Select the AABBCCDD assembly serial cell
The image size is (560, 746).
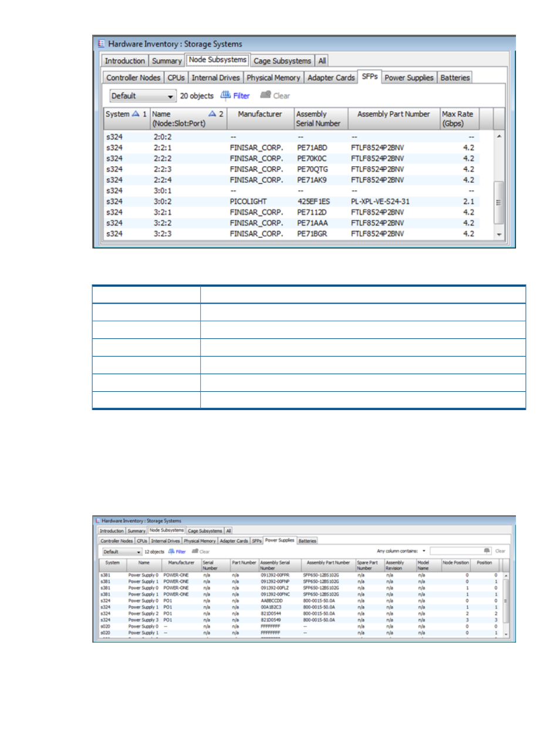[x=271, y=601]
